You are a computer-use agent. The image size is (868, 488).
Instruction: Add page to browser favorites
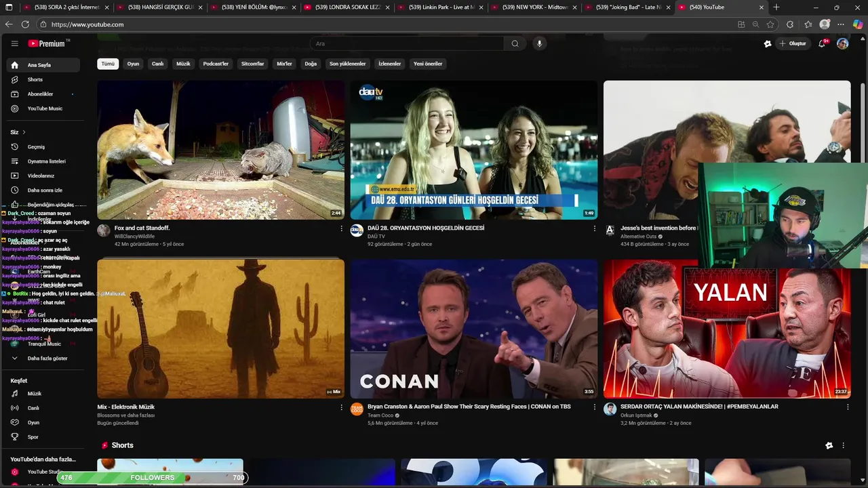[770, 24]
